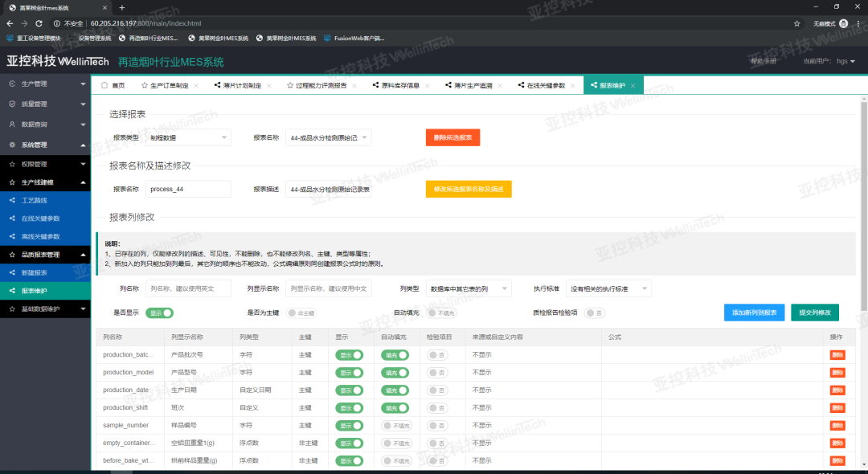
Task: Click the share icon beside 工艺路线
Action: coord(12,200)
